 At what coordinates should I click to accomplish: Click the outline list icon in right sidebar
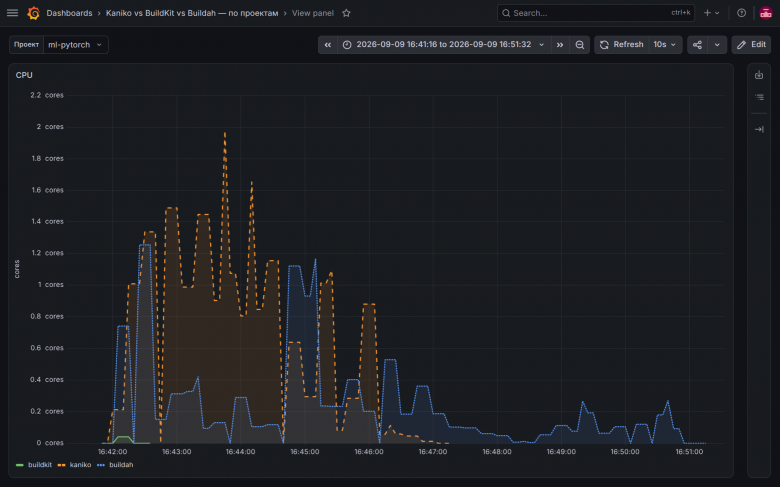[x=759, y=97]
